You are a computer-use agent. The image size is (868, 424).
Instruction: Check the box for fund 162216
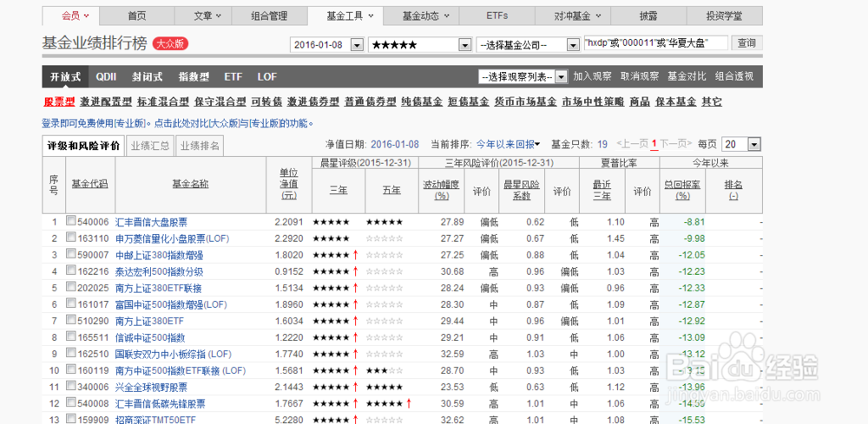71,271
